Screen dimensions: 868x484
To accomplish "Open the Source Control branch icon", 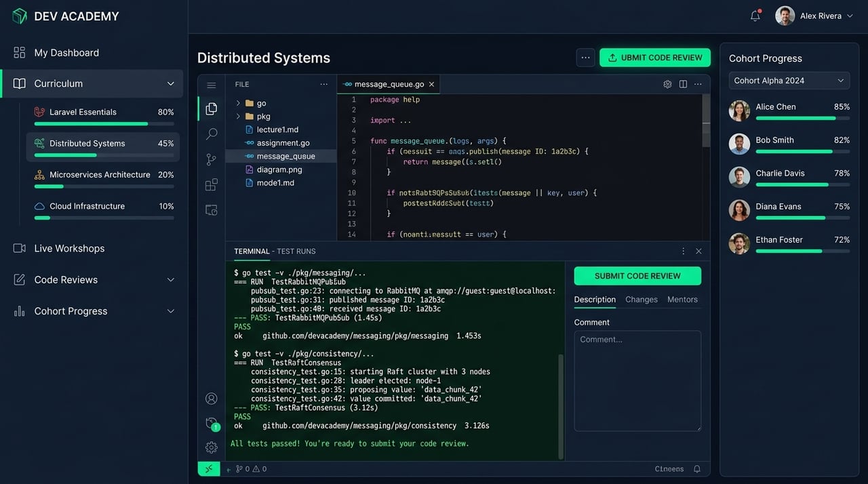I will click(x=211, y=159).
